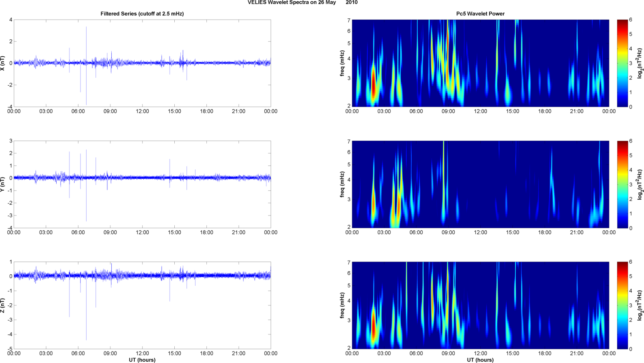
Task: Click the 4 tick at the X (nT) axis top
Action: (x=11, y=20)
